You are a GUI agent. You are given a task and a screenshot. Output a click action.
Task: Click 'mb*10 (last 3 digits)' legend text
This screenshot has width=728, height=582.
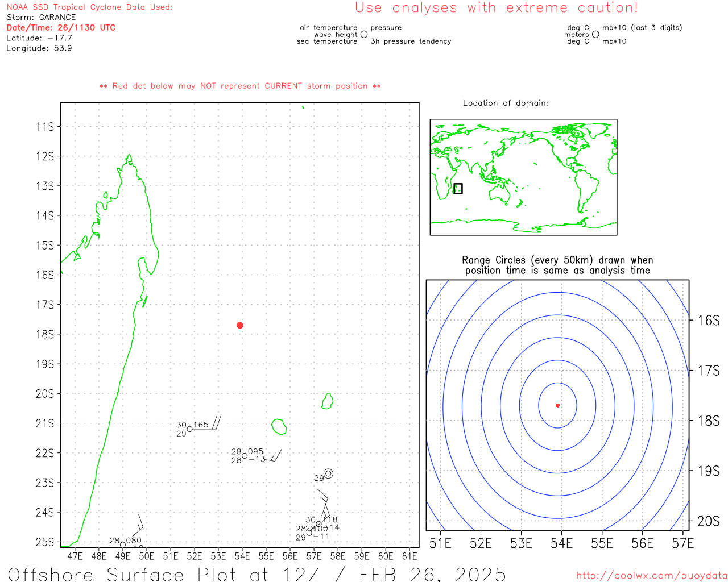642,28
